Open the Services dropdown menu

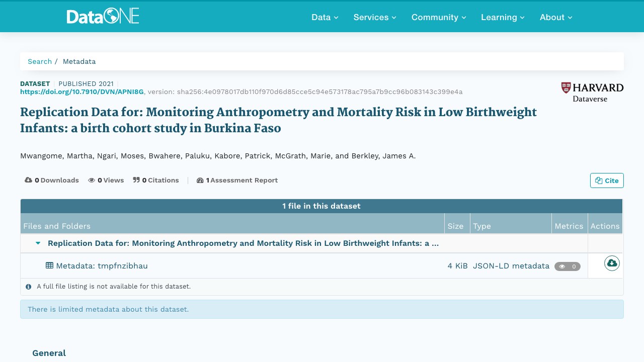point(375,17)
